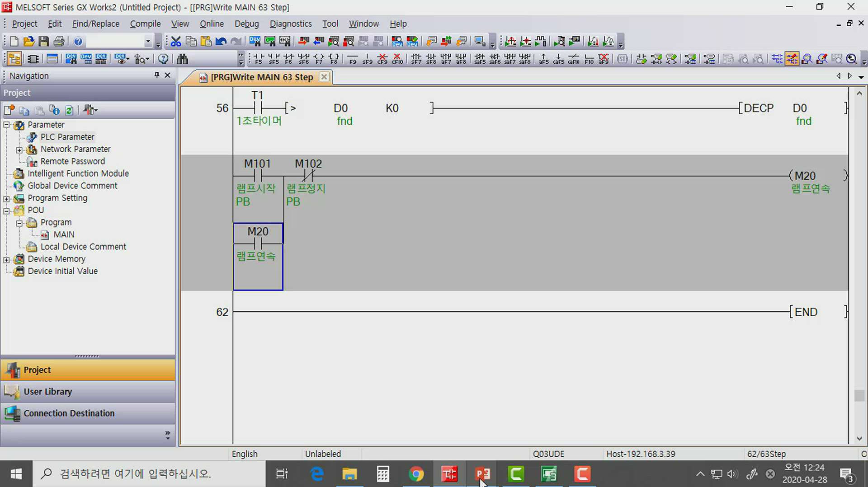The image size is (868, 487).
Task: Save project using the floppy disk icon
Action: pyautogui.click(x=44, y=42)
